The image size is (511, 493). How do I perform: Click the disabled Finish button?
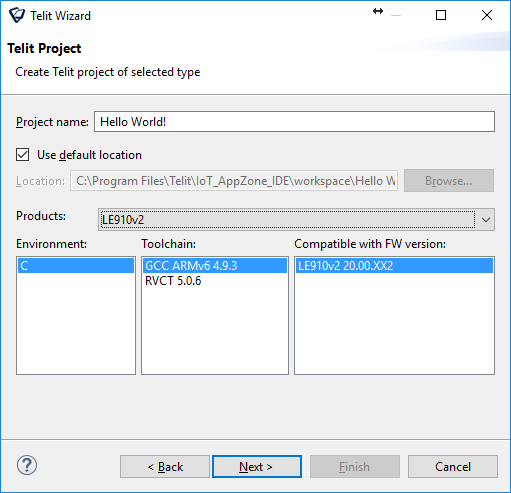tap(355, 466)
